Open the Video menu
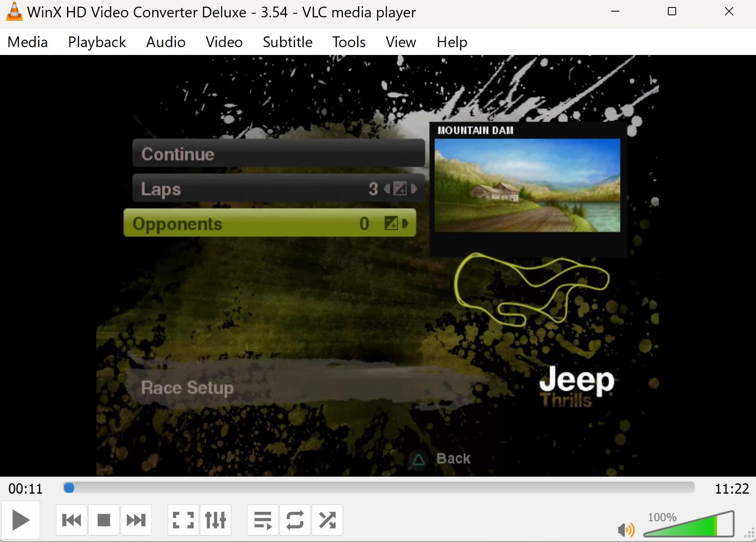The width and height of the screenshot is (756, 542). 224,42
